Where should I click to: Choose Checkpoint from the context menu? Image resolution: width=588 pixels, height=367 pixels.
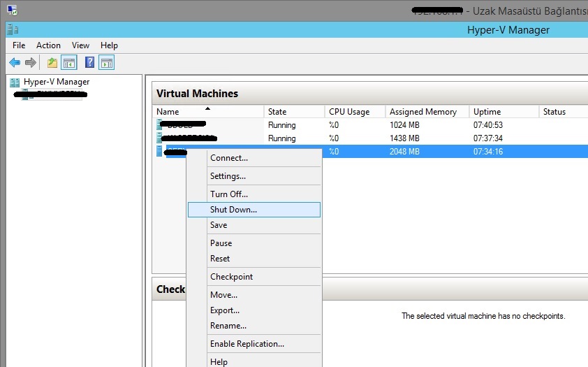(254, 277)
